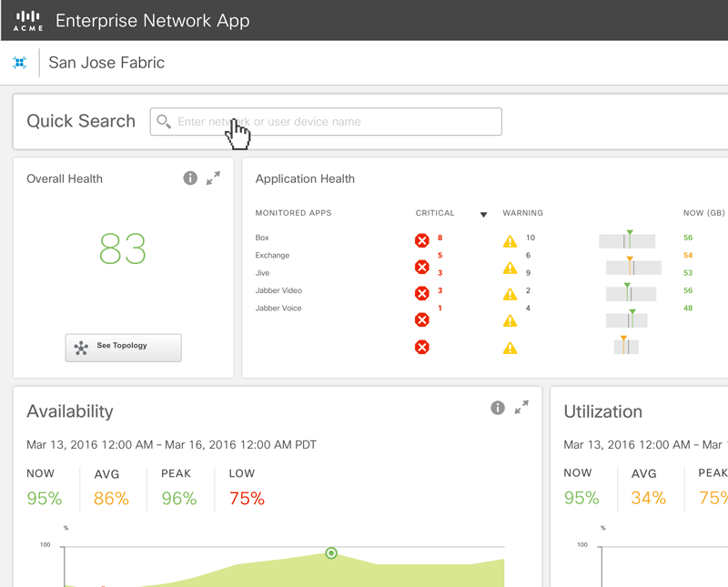
Task: Click the critical error icon for Box
Action: (422, 240)
